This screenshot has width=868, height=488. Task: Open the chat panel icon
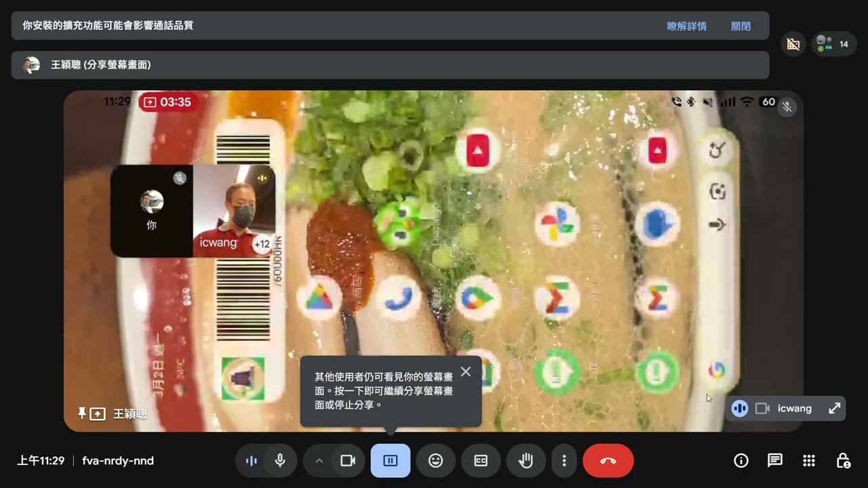[x=775, y=461]
